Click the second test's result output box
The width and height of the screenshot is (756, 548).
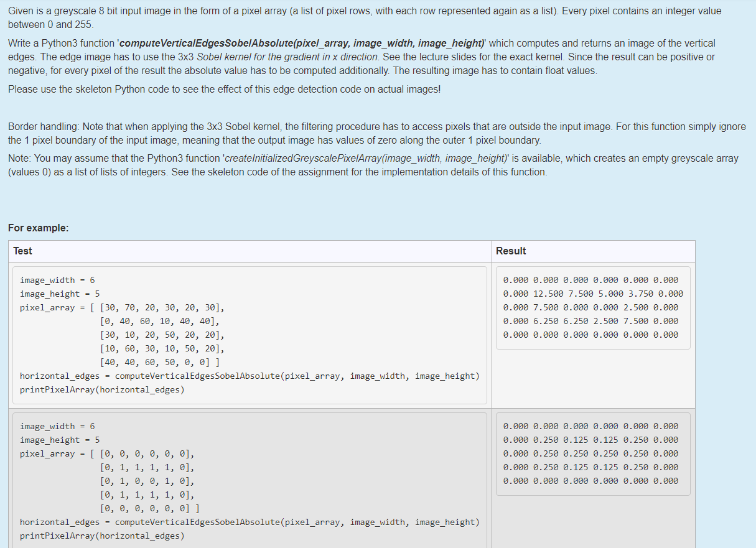(591, 453)
